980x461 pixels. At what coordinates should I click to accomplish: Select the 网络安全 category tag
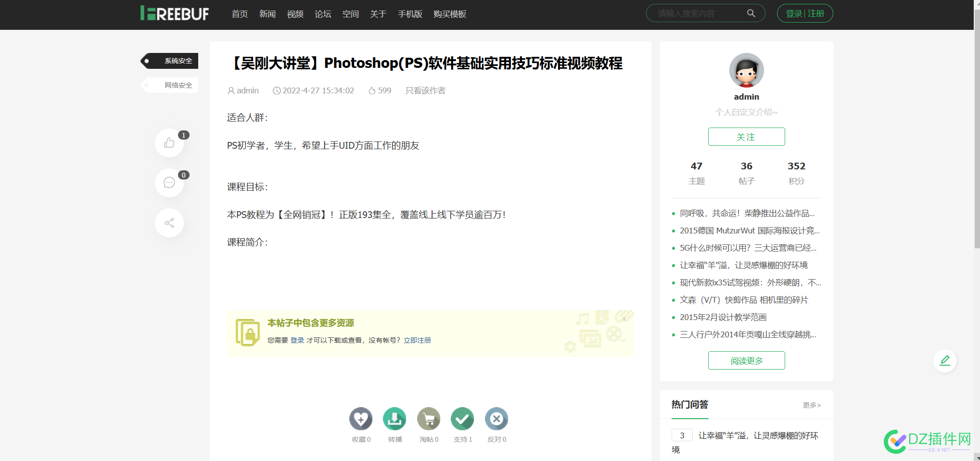tap(169, 85)
